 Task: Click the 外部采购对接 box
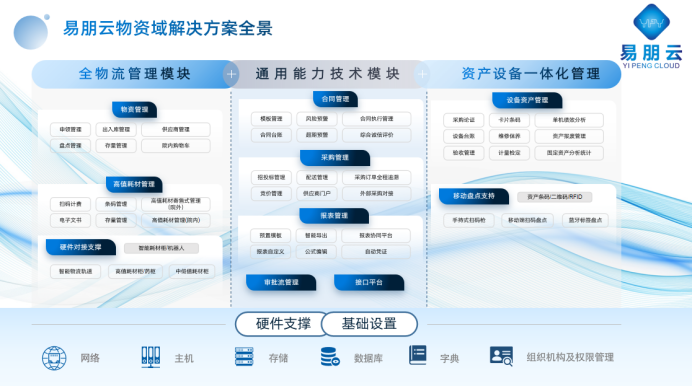click(376, 194)
